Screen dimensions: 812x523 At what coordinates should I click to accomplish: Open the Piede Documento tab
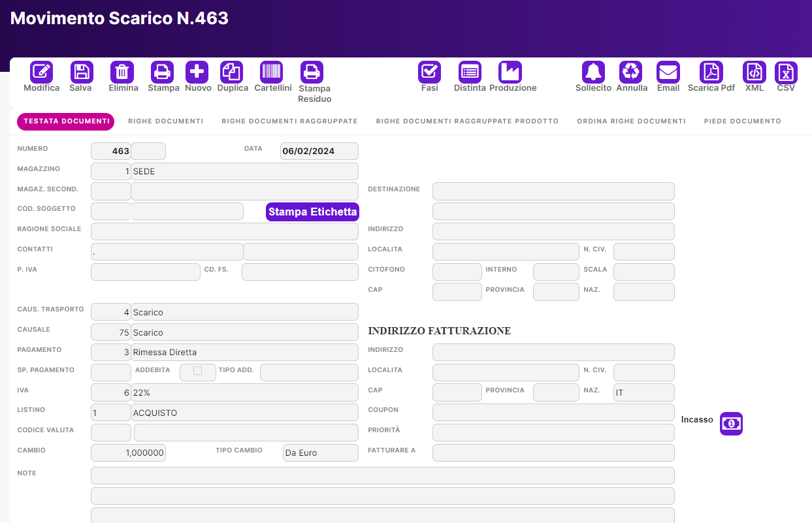pos(742,121)
